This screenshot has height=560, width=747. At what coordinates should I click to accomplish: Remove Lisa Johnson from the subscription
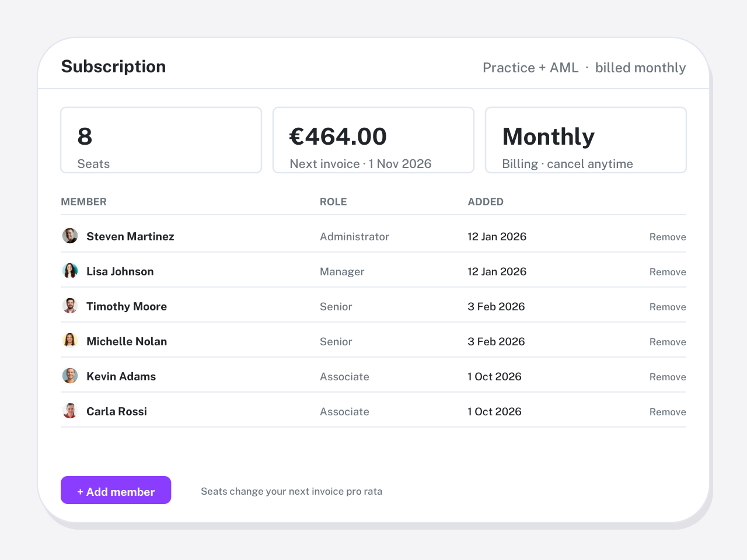click(668, 272)
